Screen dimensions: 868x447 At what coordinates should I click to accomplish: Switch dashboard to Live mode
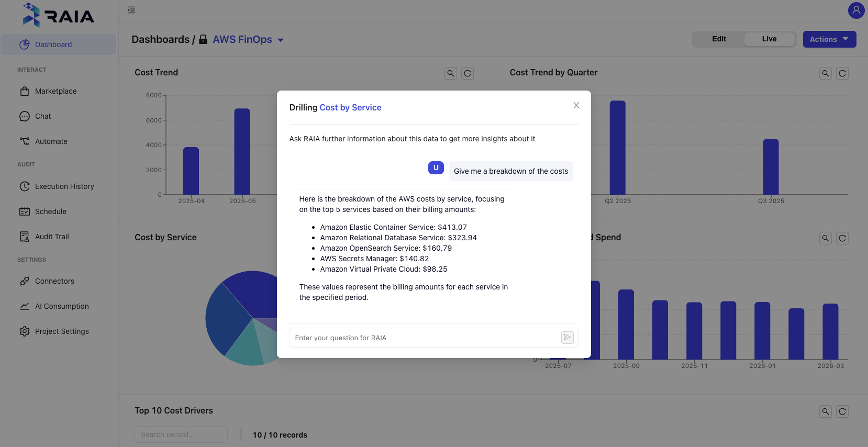coord(769,39)
